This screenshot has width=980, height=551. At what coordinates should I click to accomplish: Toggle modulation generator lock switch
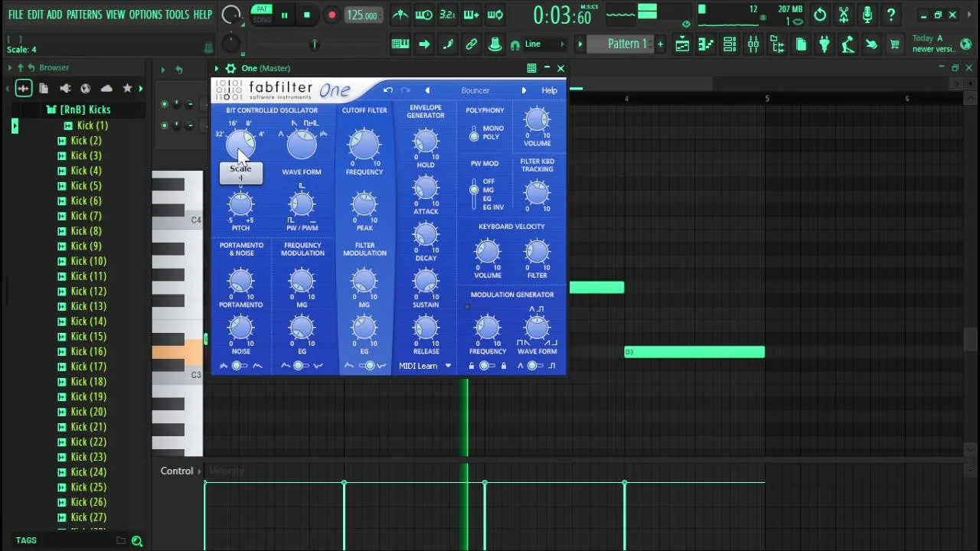tap(487, 366)
